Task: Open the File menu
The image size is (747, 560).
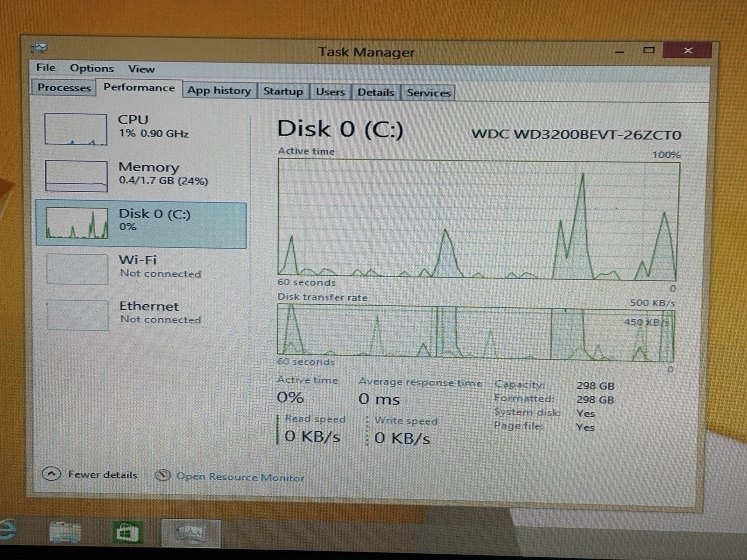Action: pyautogui.click(x=46, y=68)
